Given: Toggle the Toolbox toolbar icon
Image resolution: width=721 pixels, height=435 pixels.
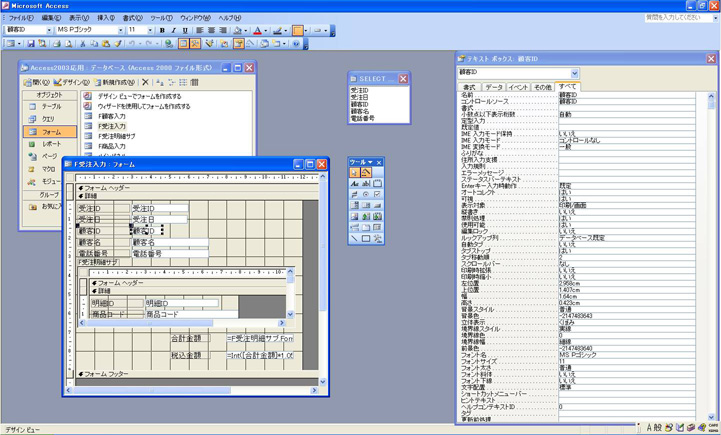Looking at the screenshot, I should (195, 44).
